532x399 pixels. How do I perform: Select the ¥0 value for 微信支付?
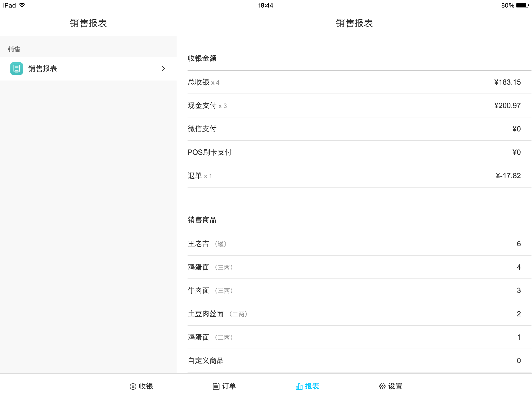coord(516,129)
